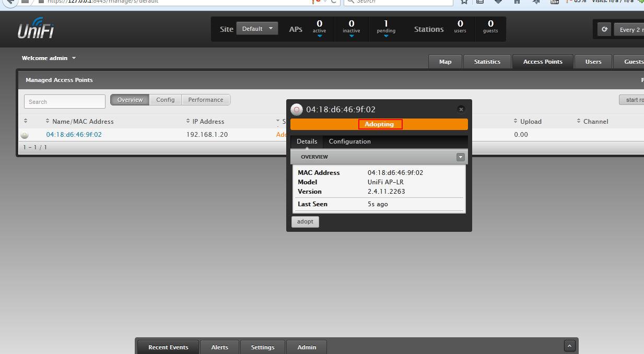Image resolution: width=644 pixels, height=354 pixels.
Task: Open the Details tab in popup
Action: (x=307, y=141)
